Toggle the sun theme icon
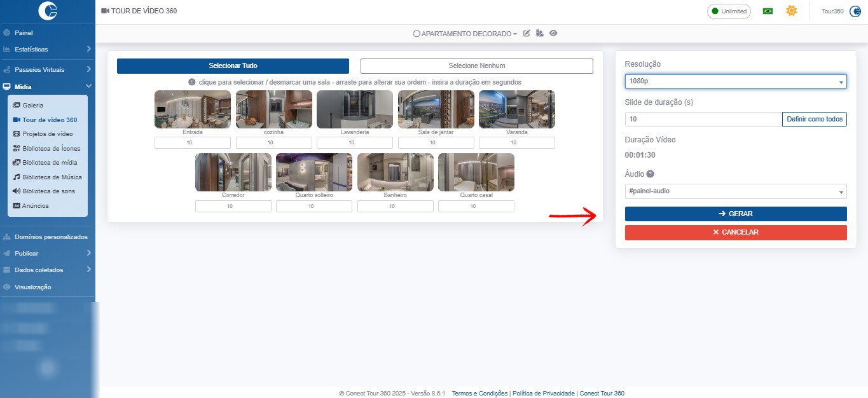Screen dimensions: 868x398 click(791, 11)
